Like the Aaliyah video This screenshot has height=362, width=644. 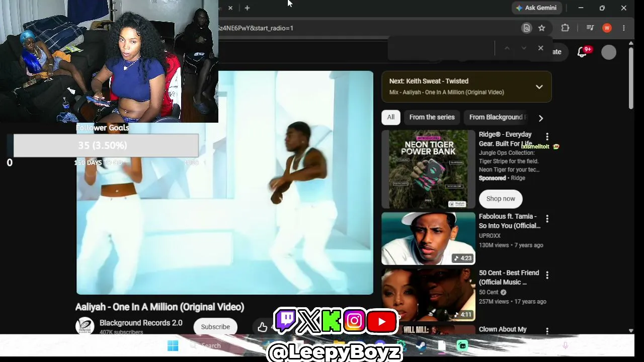[263, 328]
